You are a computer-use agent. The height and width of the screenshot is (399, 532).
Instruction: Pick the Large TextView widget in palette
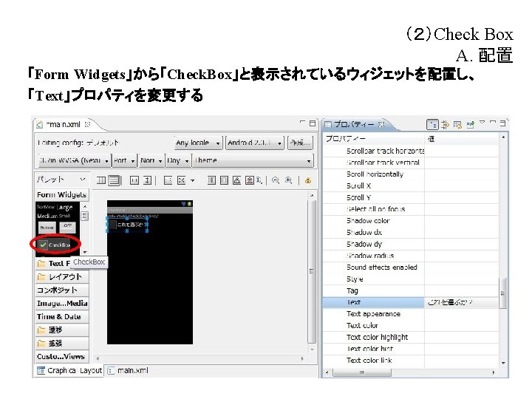pos(64,207)
